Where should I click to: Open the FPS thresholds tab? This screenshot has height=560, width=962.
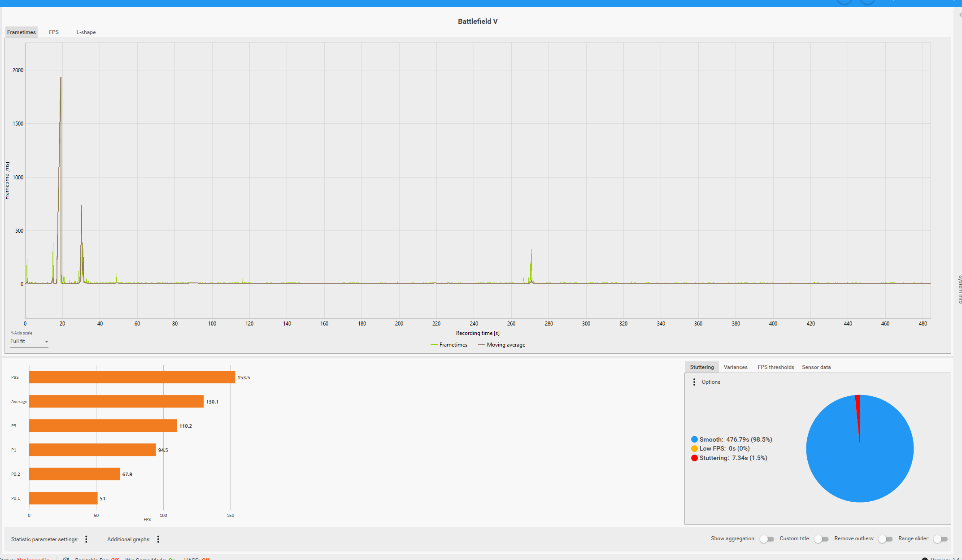coord(776,367)
